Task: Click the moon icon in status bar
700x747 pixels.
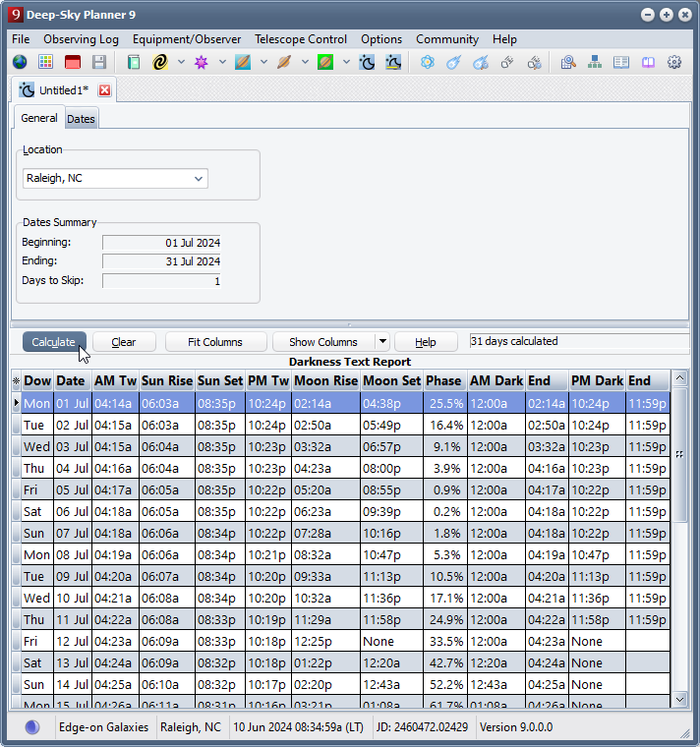Action: [32, 727]
